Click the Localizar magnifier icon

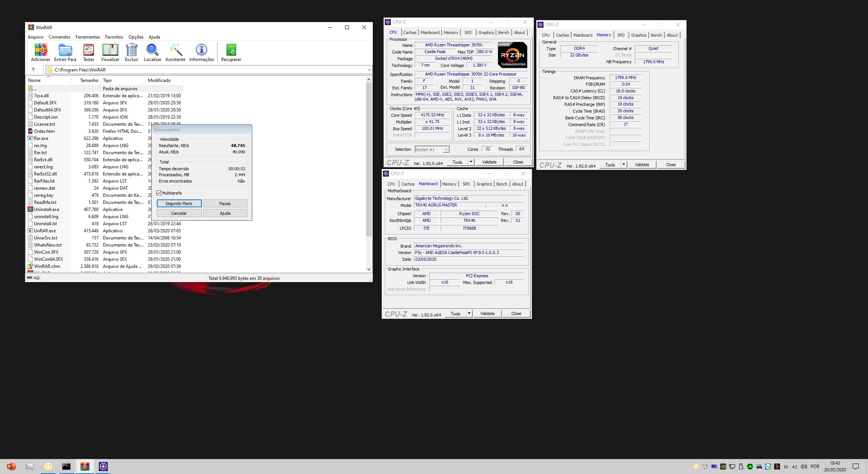153,53
